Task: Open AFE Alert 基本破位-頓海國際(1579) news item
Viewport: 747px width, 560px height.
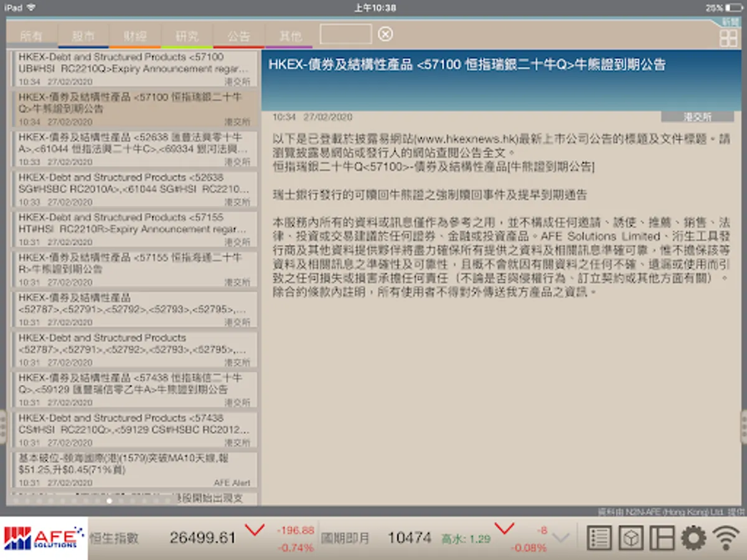Action: [x=134, y=470]
